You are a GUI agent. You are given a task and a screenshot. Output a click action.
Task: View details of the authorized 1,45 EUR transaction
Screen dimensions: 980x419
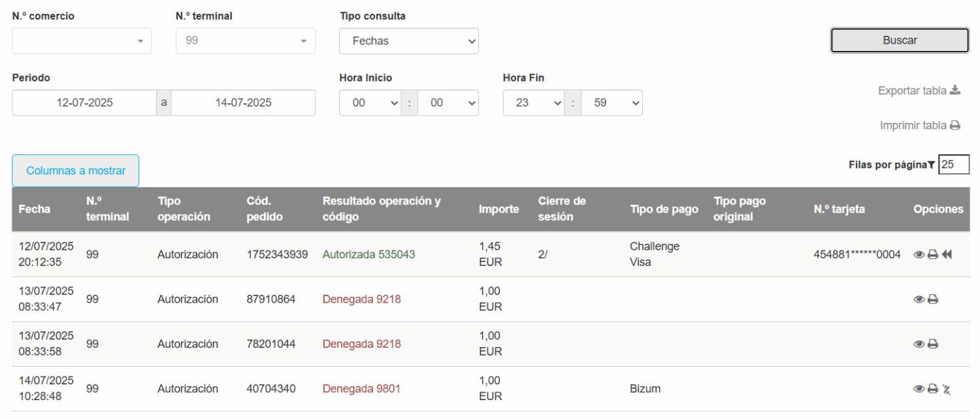click(919, 255)
